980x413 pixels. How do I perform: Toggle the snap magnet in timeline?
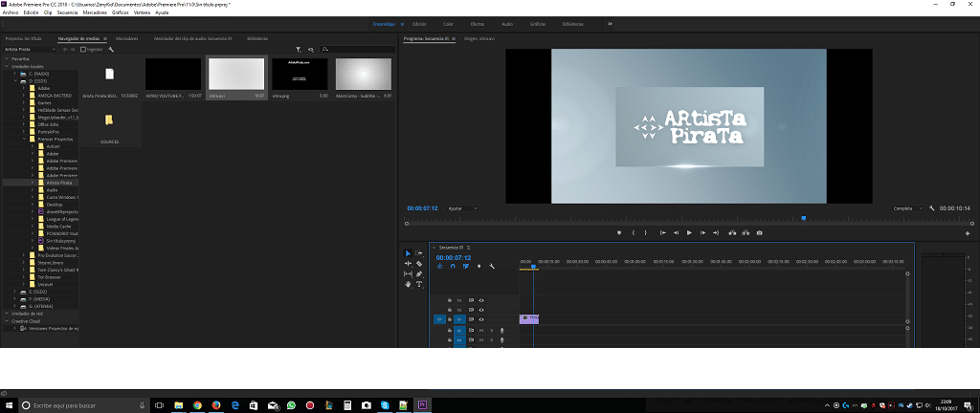click(x=453, y=267)
